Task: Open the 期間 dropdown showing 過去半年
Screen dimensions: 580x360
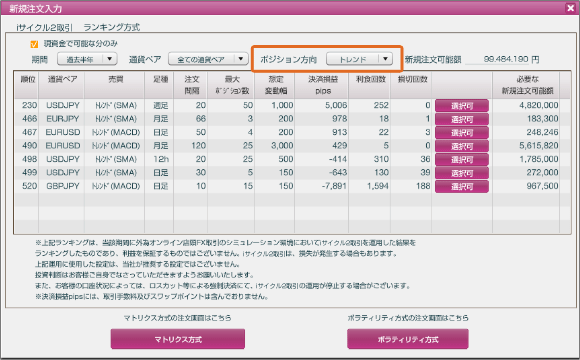Action: (x=87, y=59)
